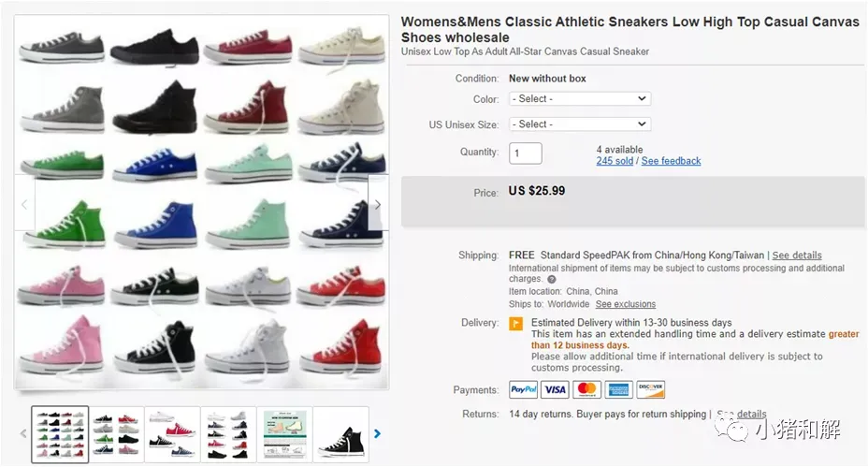Click the orange delivery flag icon
Image resolution: width=868 pixels, height=467 pixels.
pos(516,323)
